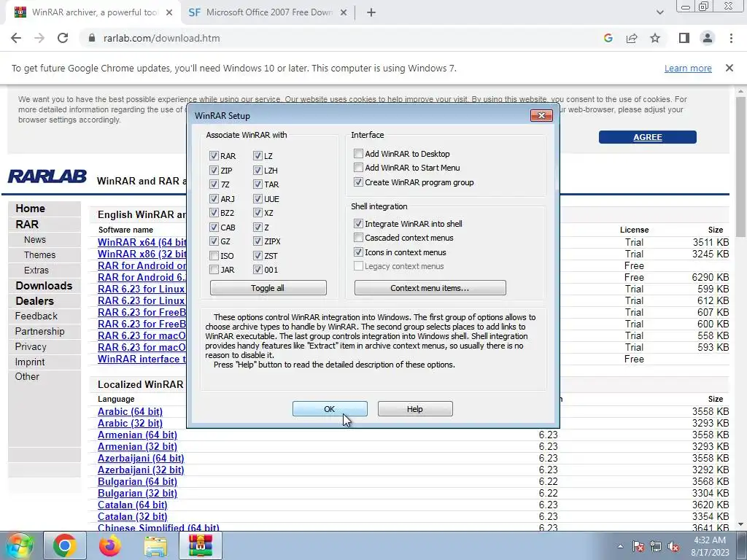Toggle Integrate WinRAR into shell

pos(358,223)
